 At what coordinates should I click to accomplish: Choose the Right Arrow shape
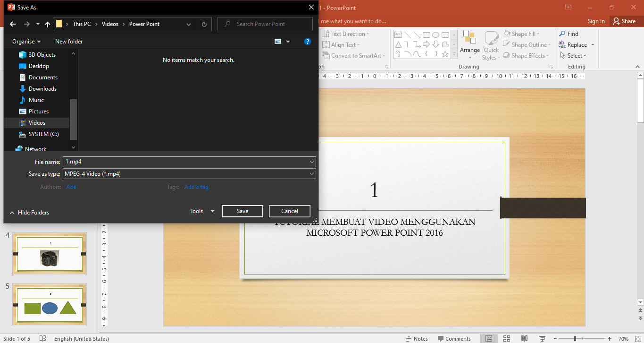[426, 44]
